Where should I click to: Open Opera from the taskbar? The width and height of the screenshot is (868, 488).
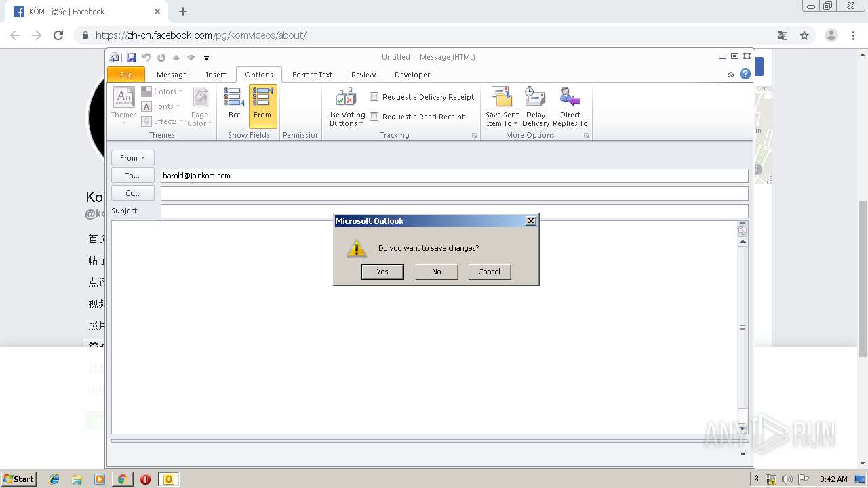coord(145,479)
